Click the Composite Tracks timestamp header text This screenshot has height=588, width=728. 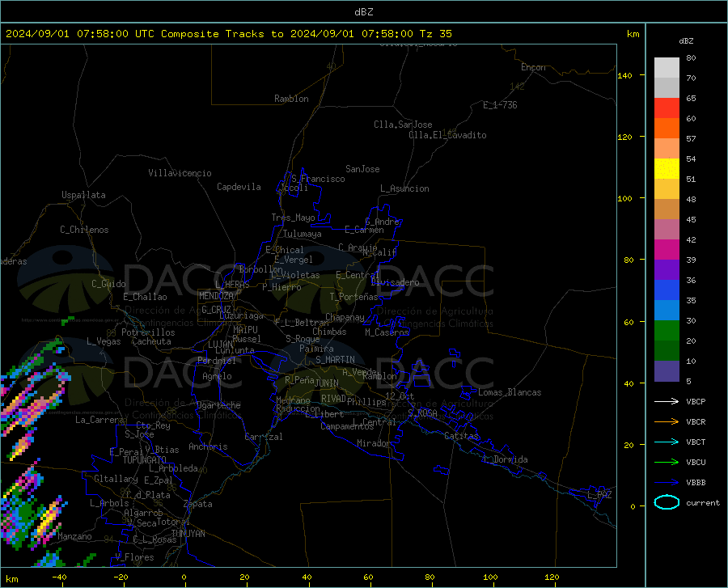tap(229, 34)
